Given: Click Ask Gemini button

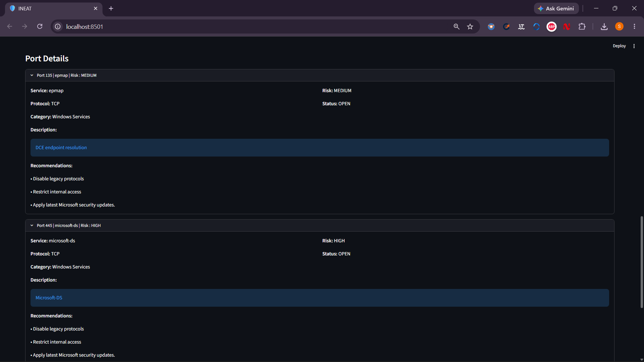Looking at the screenshot, I should pyautogui.click(x=556, y=8).
